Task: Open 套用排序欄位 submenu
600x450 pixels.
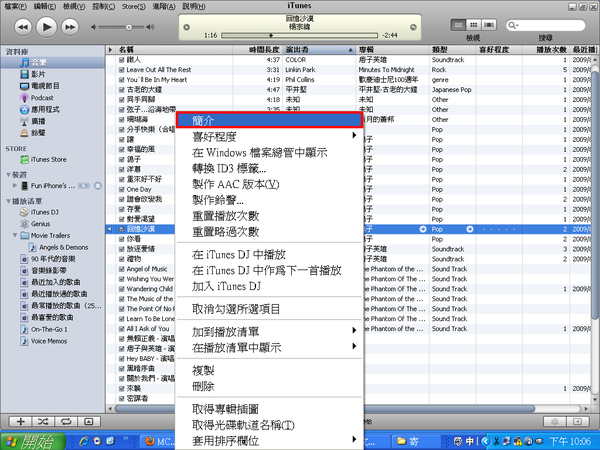Action: pos(269,440)
